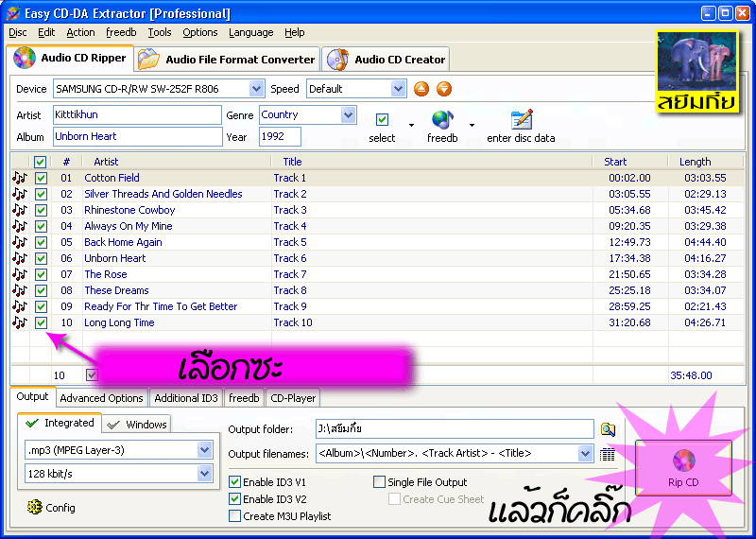Click the orange eject disc icon

(421, 89)
